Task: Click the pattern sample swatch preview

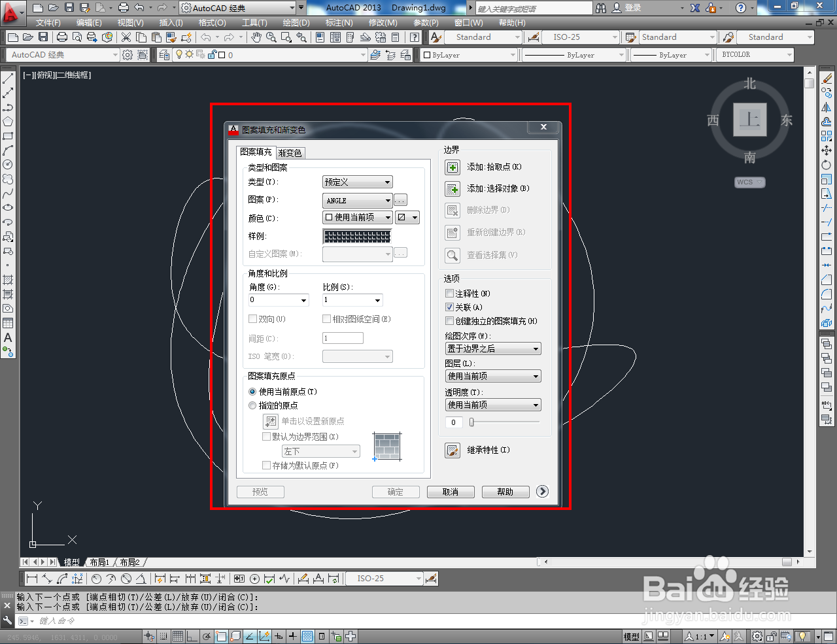Action: (357, 236)
